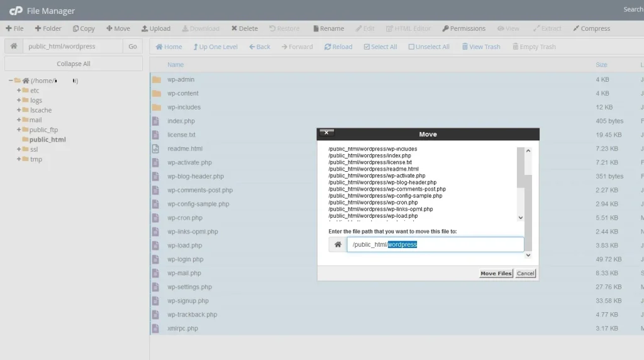
Task: Click the Rename toolbar item
Action: click(328, 28)
